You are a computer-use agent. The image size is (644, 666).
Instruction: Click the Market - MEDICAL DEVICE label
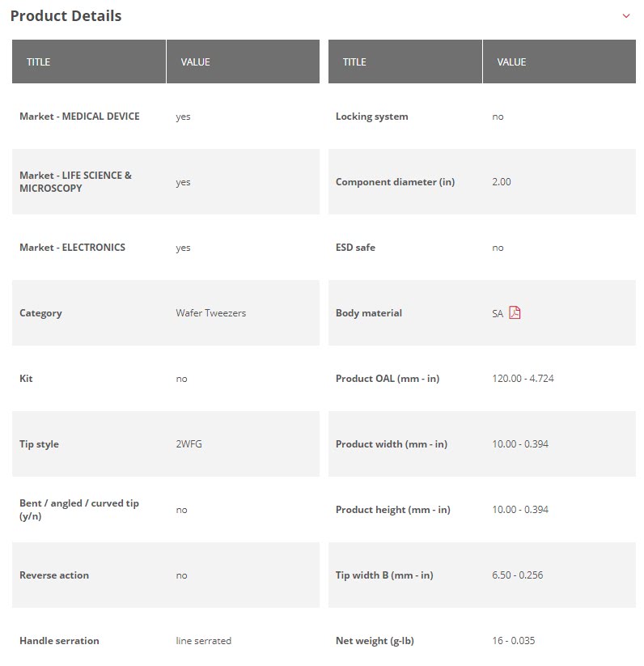pyautogui.click(x=79, y=117)
